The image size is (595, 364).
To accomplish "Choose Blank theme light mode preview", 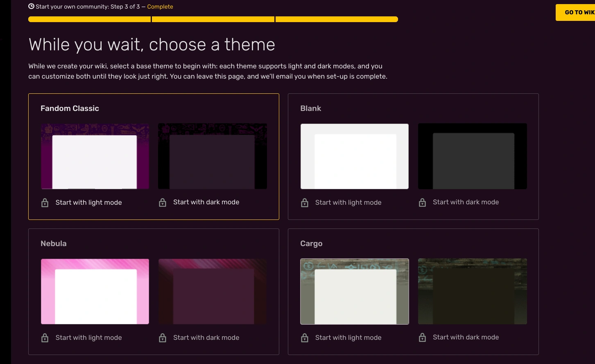I will [x=355, y=156].
